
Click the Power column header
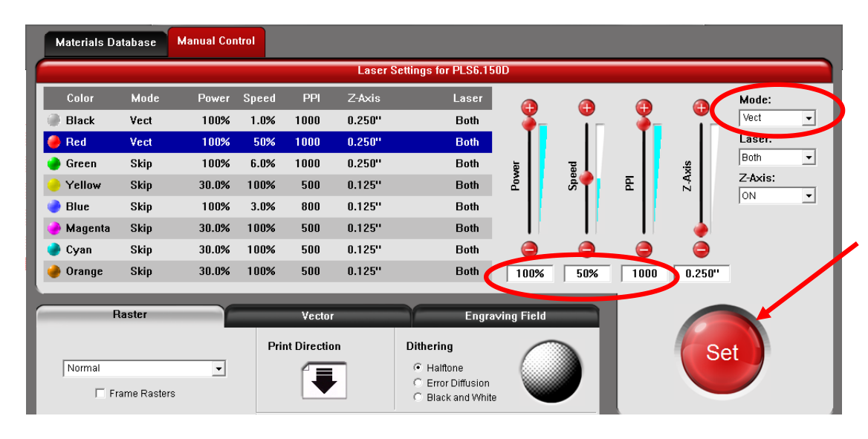click(x=214, y=98)
